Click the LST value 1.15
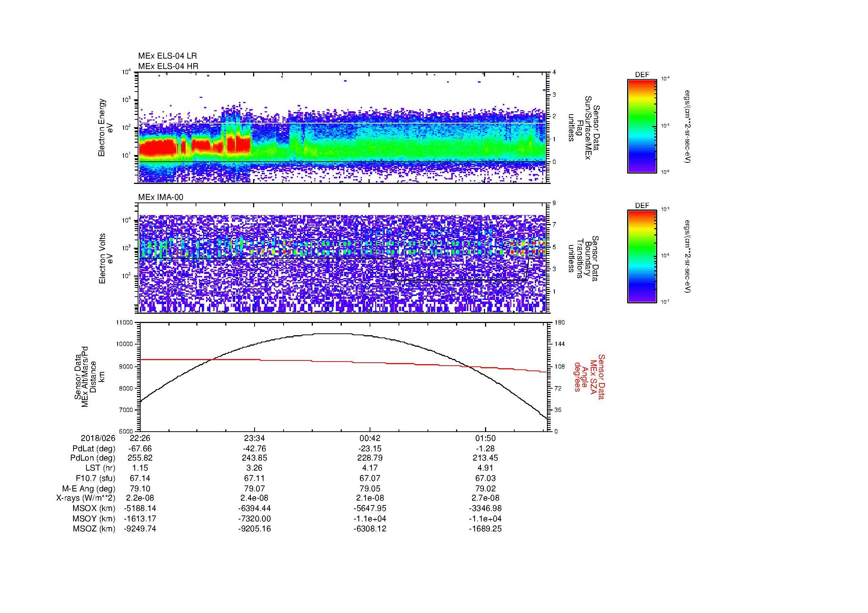The image size is (868, 613). (x=140, y=468)
